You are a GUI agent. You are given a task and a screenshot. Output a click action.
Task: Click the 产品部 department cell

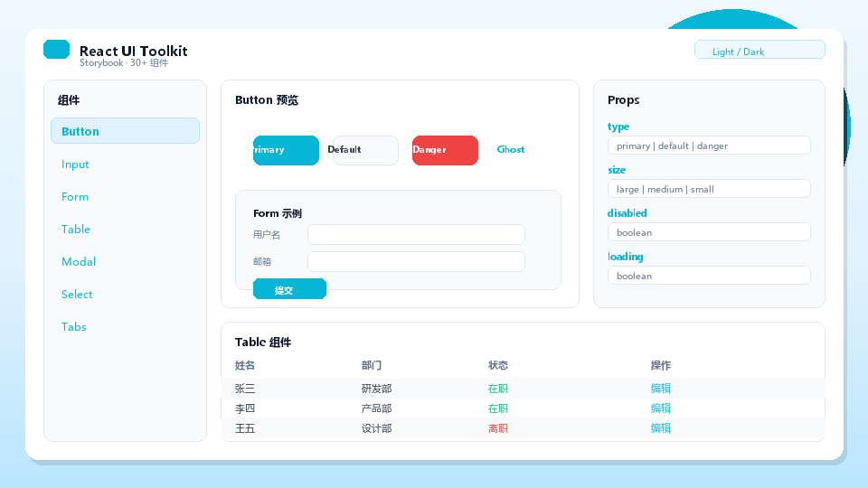coord(376,408)
